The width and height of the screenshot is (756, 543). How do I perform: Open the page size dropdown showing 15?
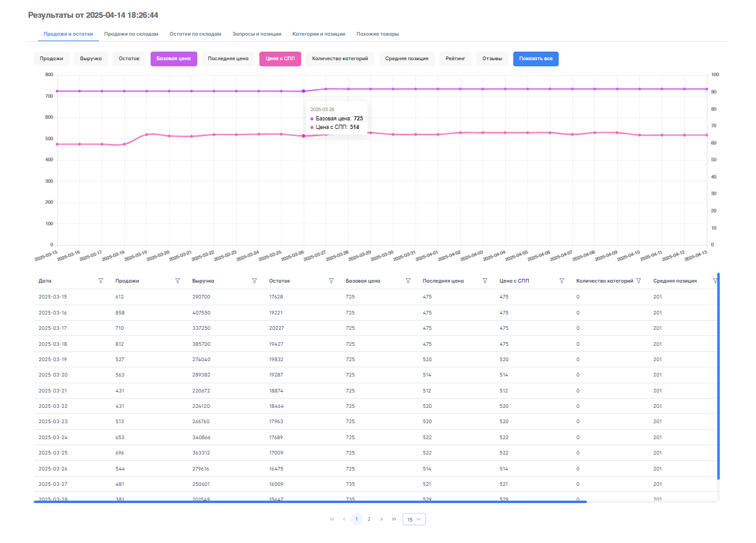coord(414,519)
